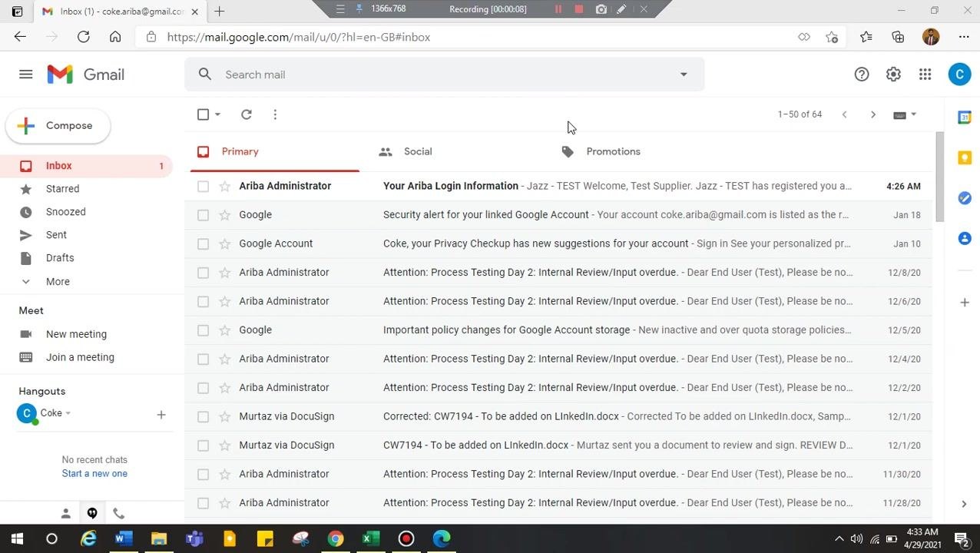Open the Support help icon

click(862, 75)
